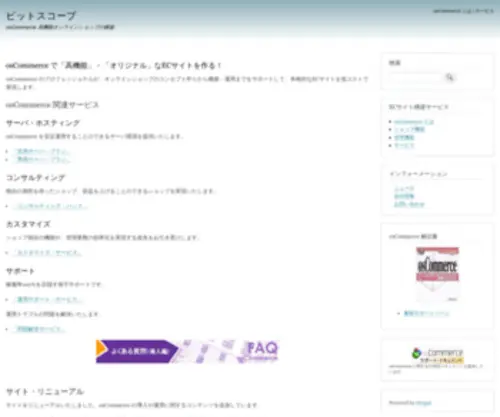Select the サイト・リニューアル heading text
Viewport: 500px width, 417px height.
[45, 391]
